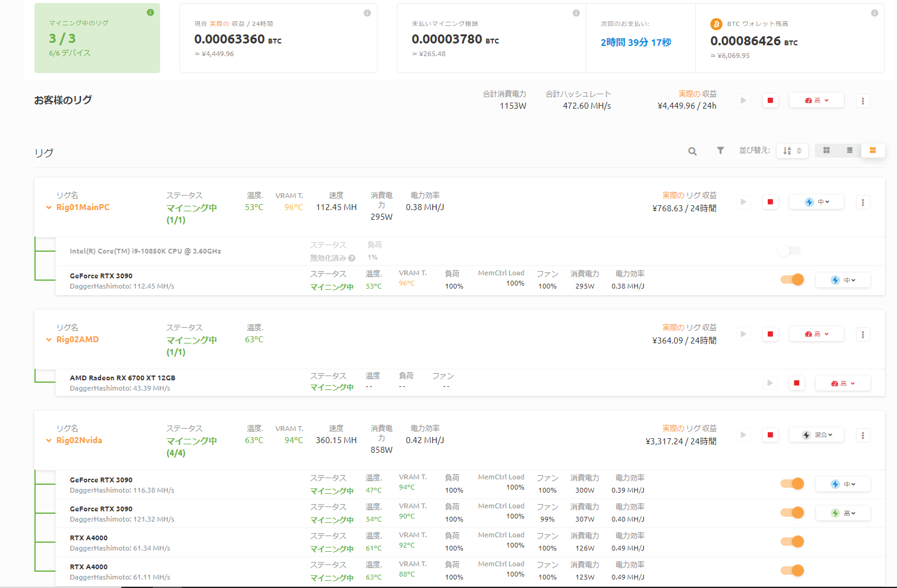897x588 pixels.
Task: Open the Rig01MainPC rig name link
Action: 83,208
